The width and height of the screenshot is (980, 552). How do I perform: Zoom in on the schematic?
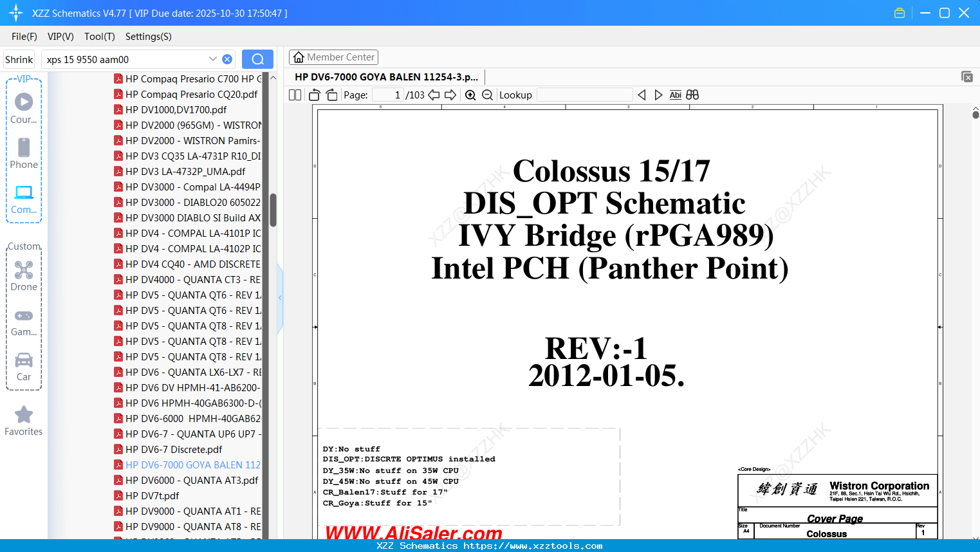(x=470, y=95)
